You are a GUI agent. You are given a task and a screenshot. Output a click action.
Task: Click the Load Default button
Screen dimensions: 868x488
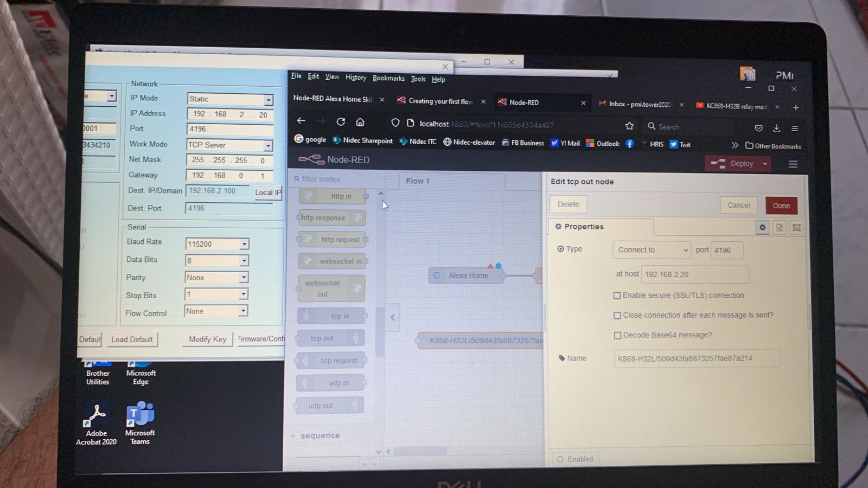[132, 339]
